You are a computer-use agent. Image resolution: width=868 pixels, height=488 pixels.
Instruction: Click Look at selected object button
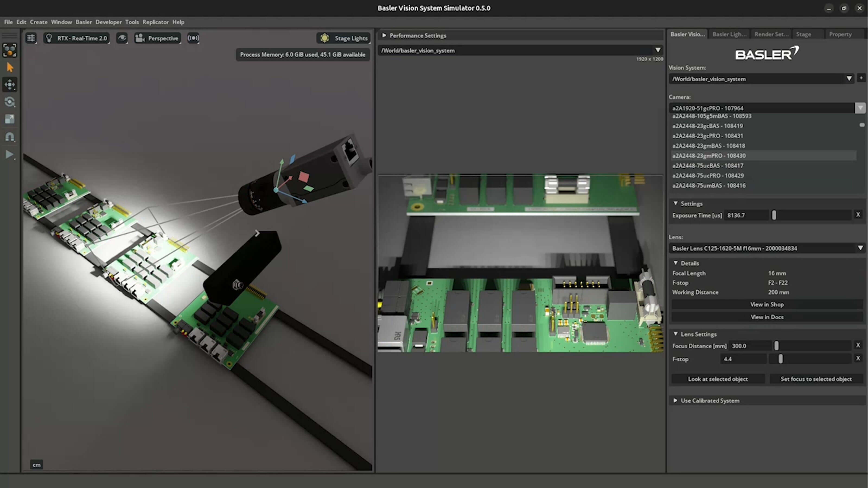(718, 379)
